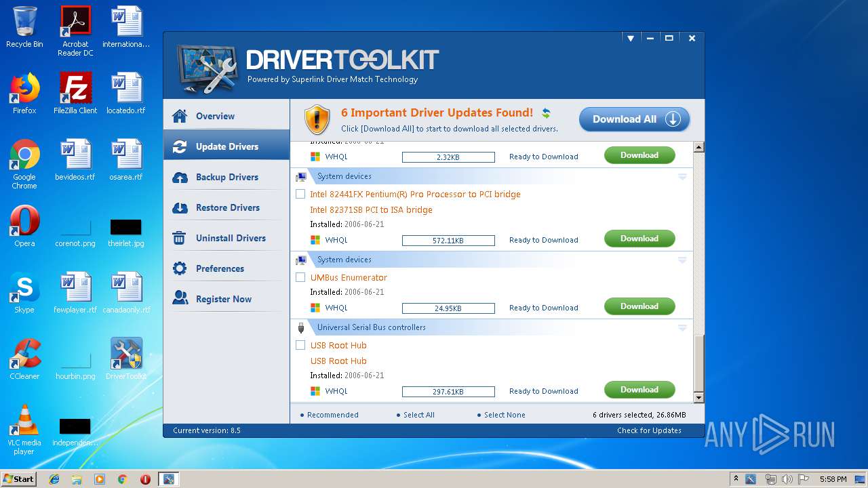Click the Restore Drivers cloud icon
Image resolution: width=868 pixels, height=488 pixels.
tap(180, 207)
